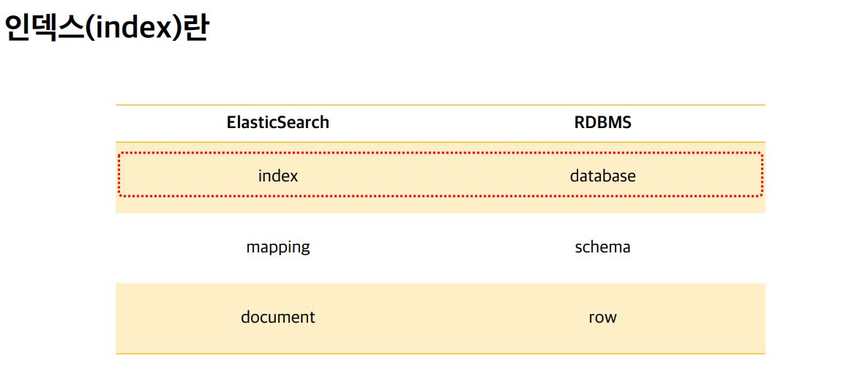Select the 'schema' cell text
868x382 pixels.
pyautogui.click(x=603, y=247)
